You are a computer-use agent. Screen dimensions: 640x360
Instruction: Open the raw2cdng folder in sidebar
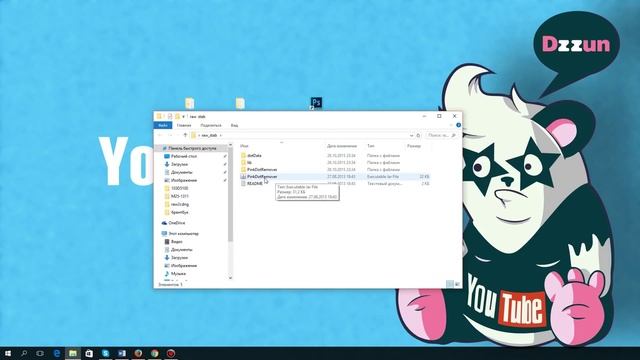(180, 204)
